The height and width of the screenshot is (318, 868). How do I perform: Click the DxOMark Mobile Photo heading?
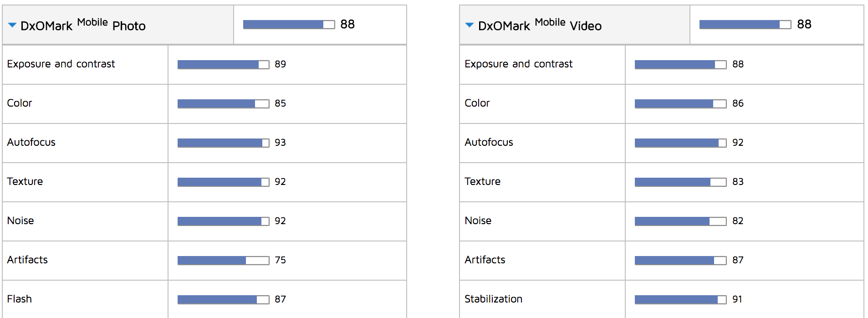pyautogui.click(x=83, y=25)
